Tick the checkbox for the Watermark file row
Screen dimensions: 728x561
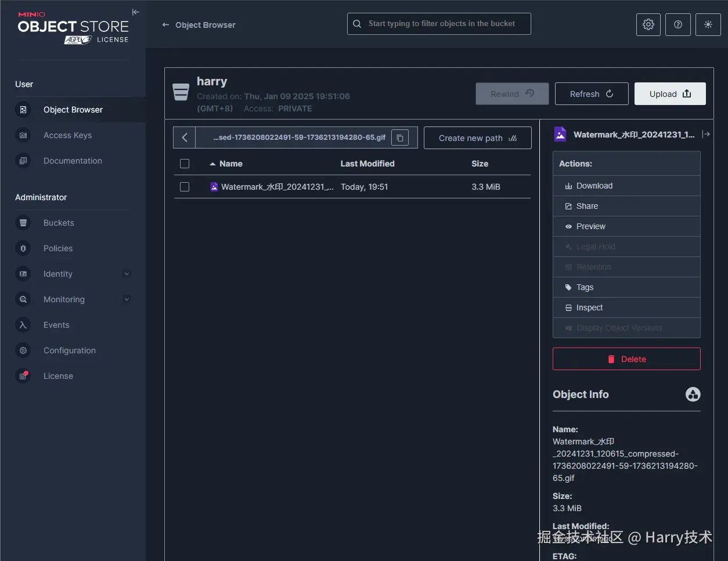(x=185, y=187)
